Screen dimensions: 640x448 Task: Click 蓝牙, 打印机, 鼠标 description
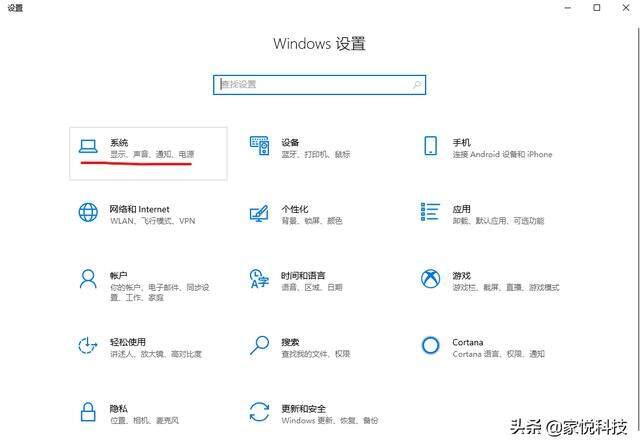(316, 155)
